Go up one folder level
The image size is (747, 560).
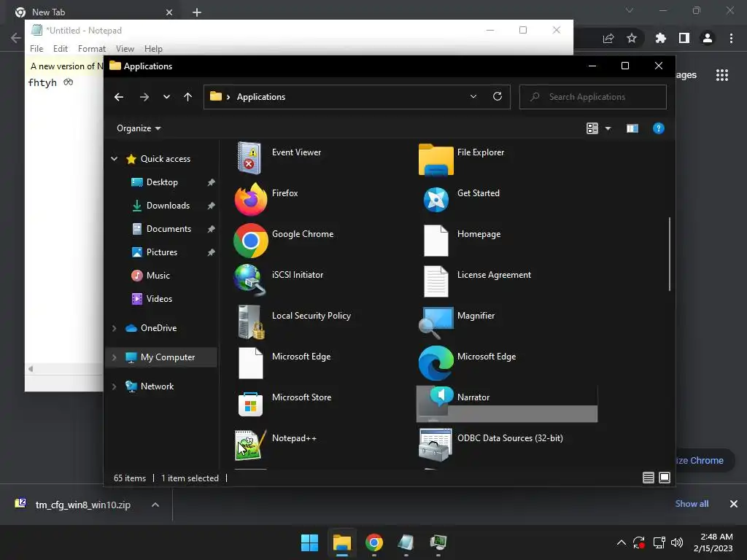click(x=187, y=97)
